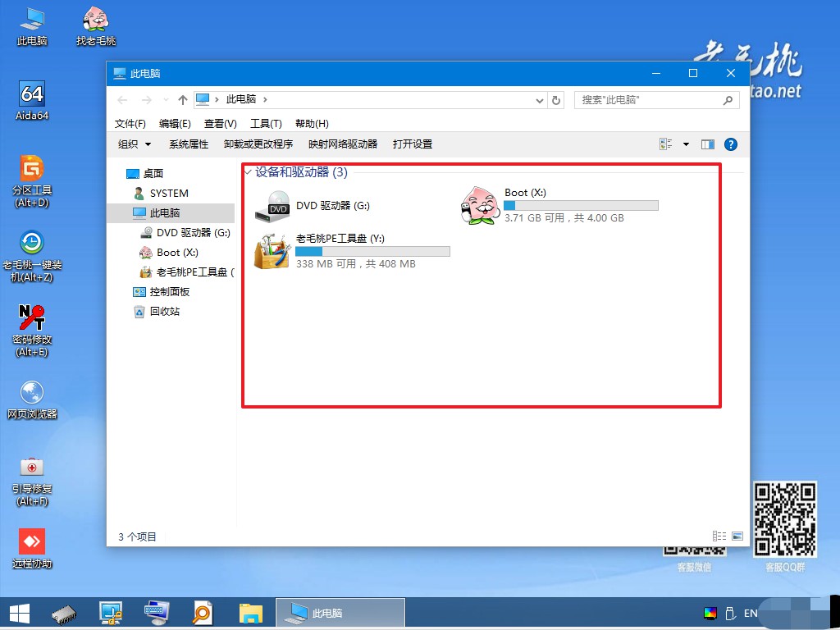
Task: Click 打开设置 toolbar button
Action: click(413, 144)
